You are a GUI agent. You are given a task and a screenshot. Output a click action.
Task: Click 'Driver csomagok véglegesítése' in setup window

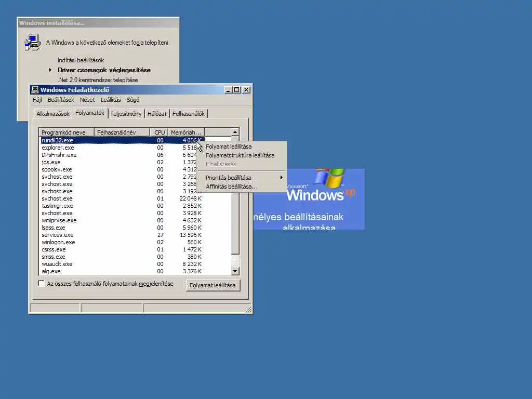(104, 70)
